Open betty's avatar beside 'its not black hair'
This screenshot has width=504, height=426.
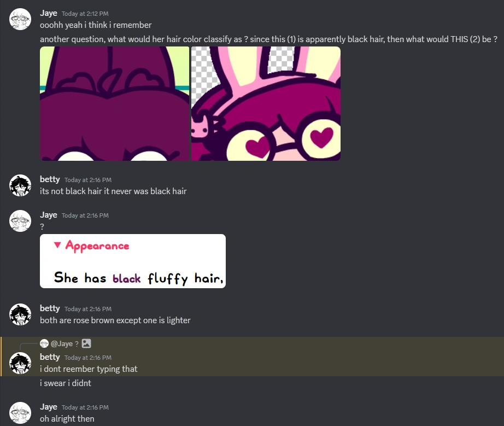click(20, 185)
